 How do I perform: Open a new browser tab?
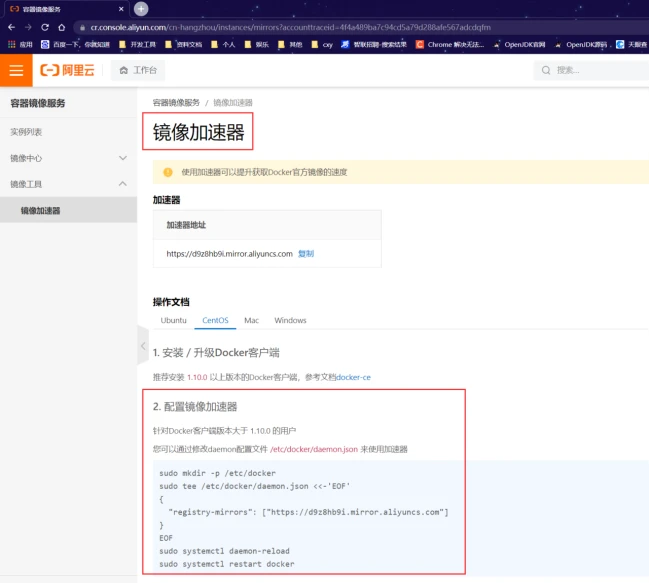[141, 9]
